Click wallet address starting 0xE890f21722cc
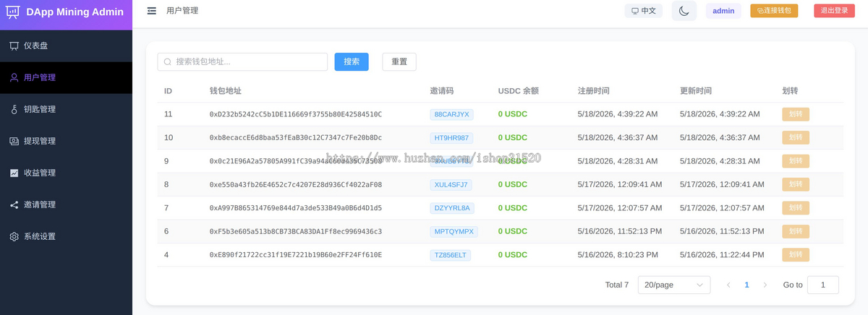The height and width of the screenshot is (315, 868). click(296, 255)
